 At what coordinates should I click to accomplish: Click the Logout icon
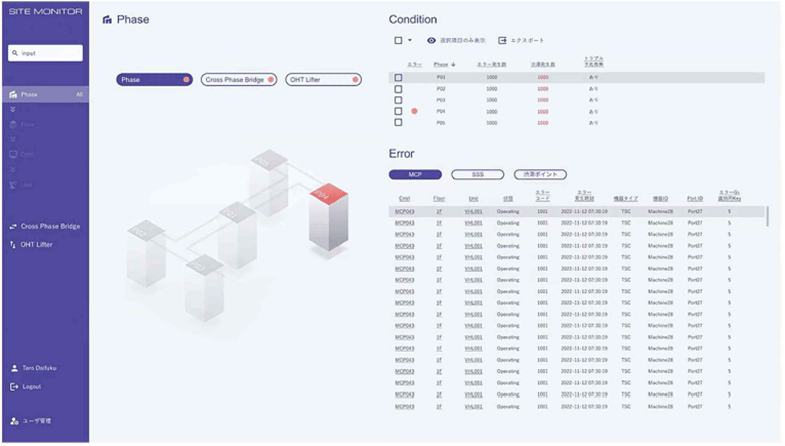13,386
